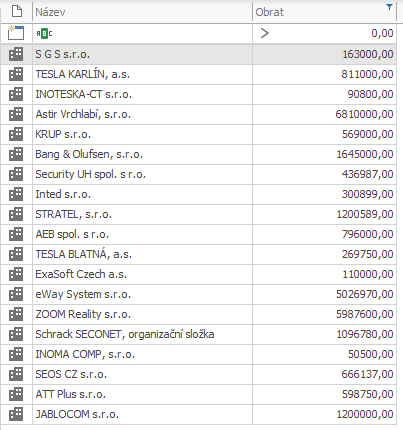Image resolution: width=403 pixels, height=430 pixels.
Task: Click company icon for STRATEL, s.r.o.
Action: [16, 214]
